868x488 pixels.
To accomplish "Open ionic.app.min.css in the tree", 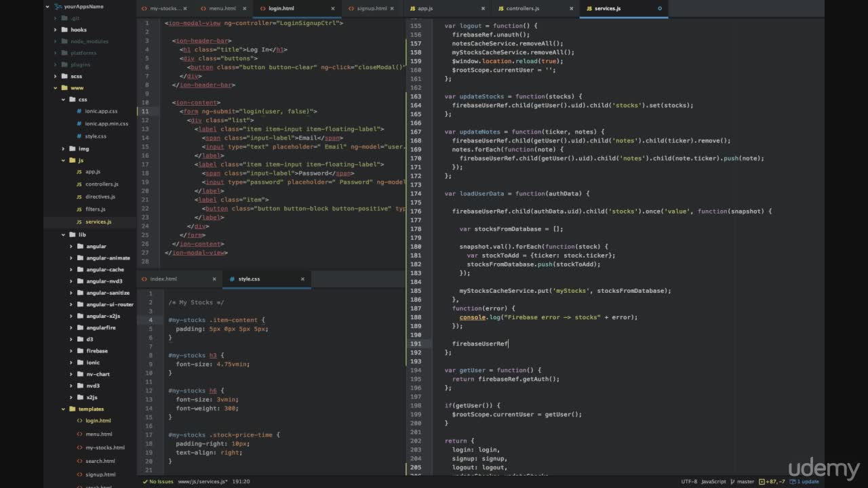I will pyautogui.click(x=106, y=123).
